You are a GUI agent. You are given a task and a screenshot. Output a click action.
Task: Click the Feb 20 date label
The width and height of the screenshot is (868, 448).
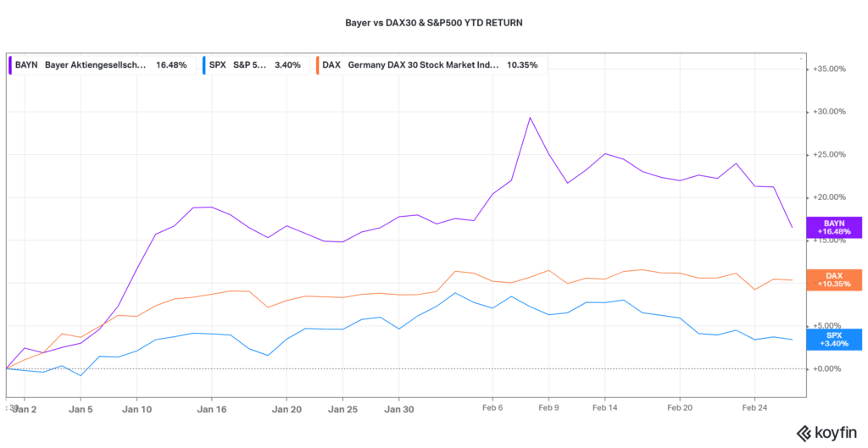(679, 407)
